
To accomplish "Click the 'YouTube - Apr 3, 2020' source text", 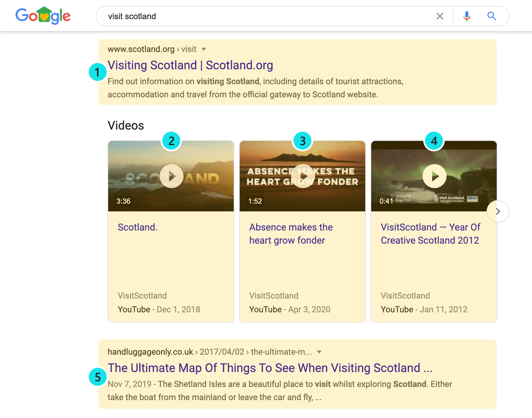I will tap(290, 309).
